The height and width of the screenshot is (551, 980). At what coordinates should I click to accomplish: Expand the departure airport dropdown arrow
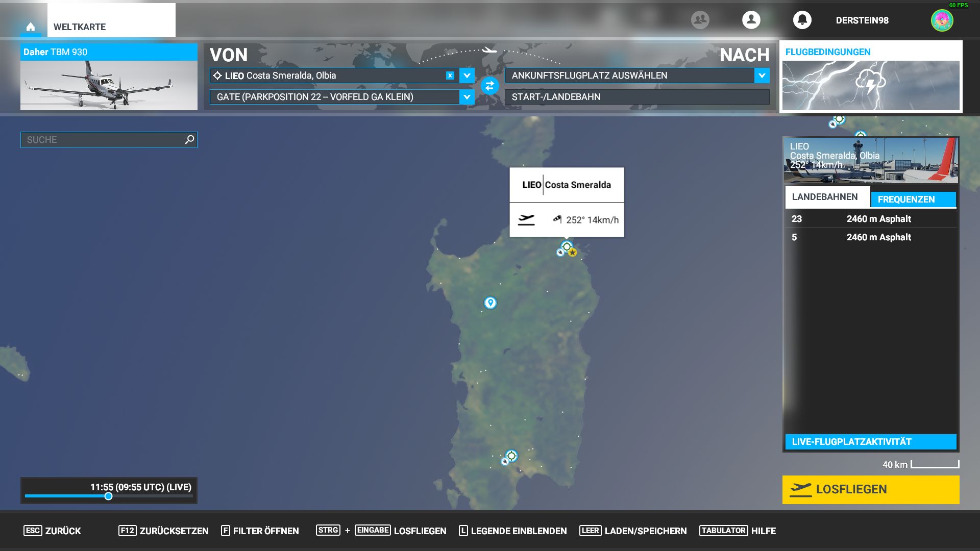(x=467, y=76)
